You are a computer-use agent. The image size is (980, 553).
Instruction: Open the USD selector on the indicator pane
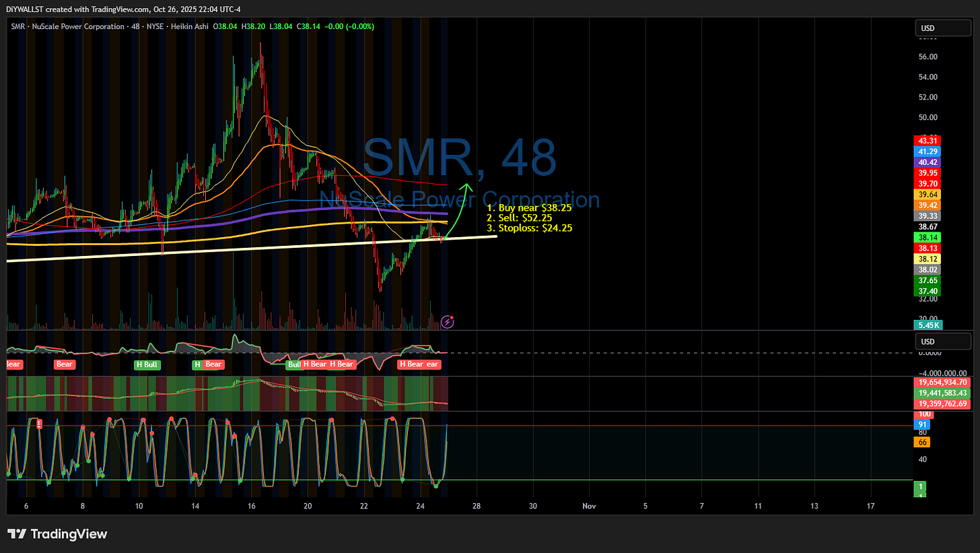[942, 341]
